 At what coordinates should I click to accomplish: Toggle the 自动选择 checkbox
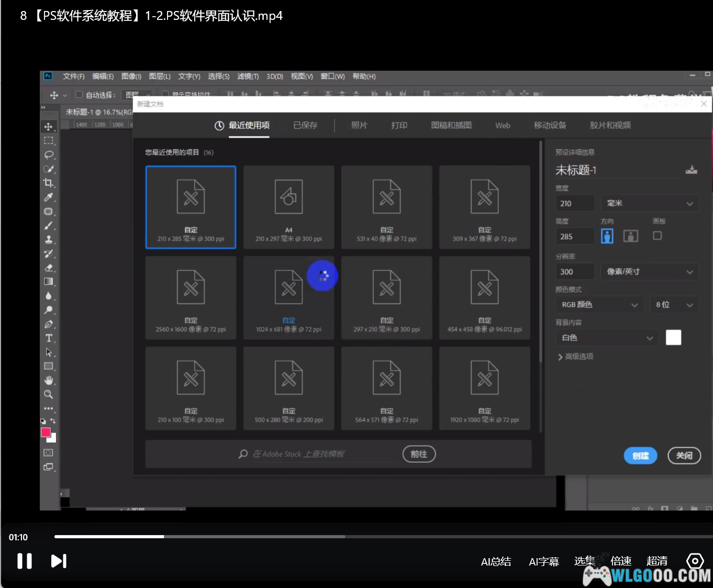79,95
